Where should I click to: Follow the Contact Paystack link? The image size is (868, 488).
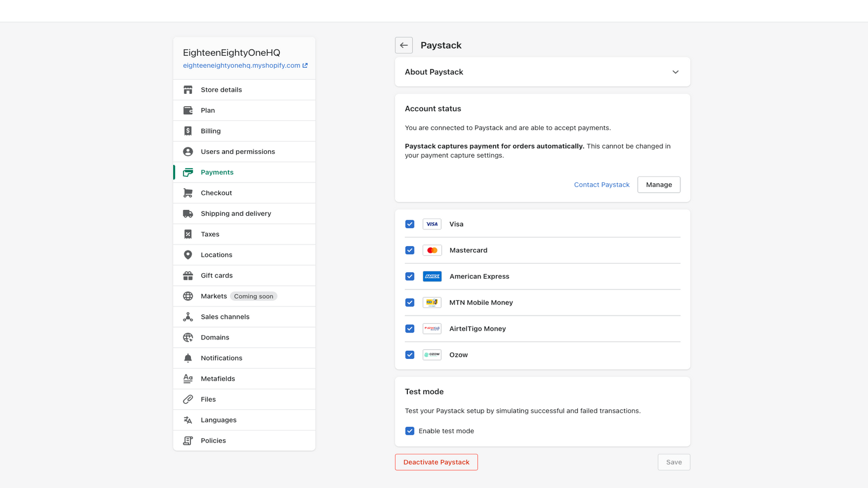click(602, 185)
